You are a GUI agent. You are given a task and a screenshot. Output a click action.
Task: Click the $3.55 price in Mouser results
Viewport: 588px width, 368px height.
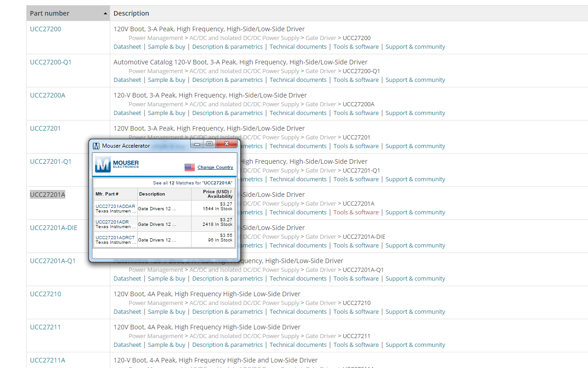226,236
